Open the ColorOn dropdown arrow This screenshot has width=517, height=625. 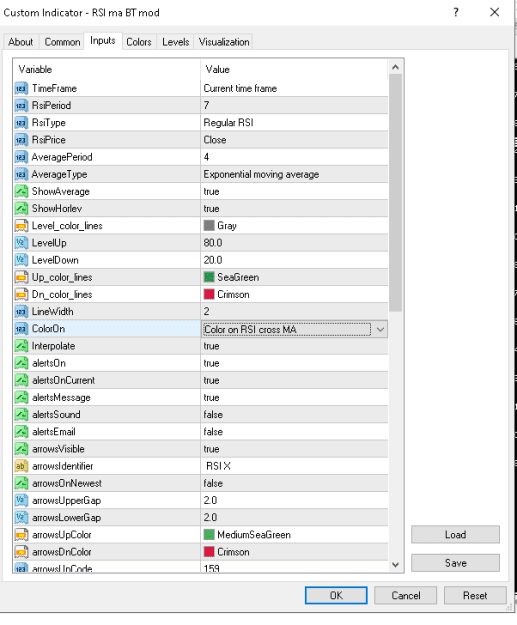380,329
